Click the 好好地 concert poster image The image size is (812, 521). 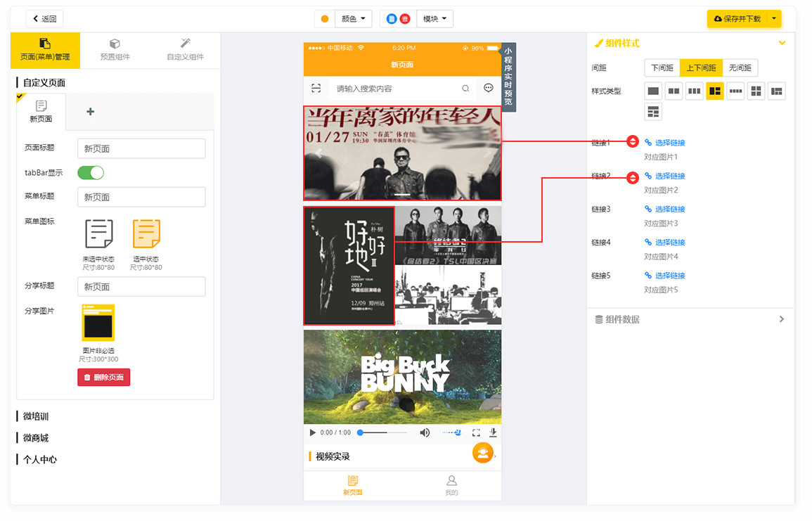349,266
